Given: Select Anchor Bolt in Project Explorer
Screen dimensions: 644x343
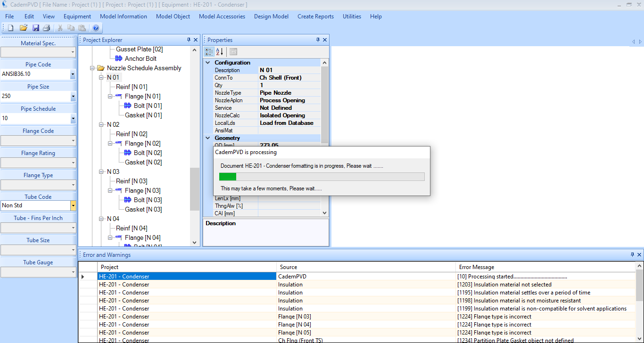Looking at the screenshot, I should 140,58.
